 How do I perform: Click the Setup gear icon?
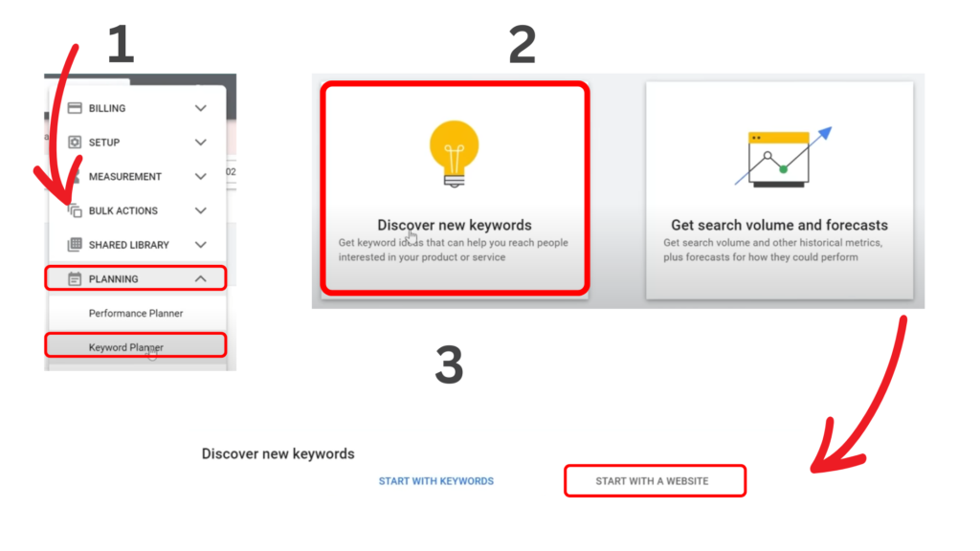pyautogui.click(x=75, y=143)
